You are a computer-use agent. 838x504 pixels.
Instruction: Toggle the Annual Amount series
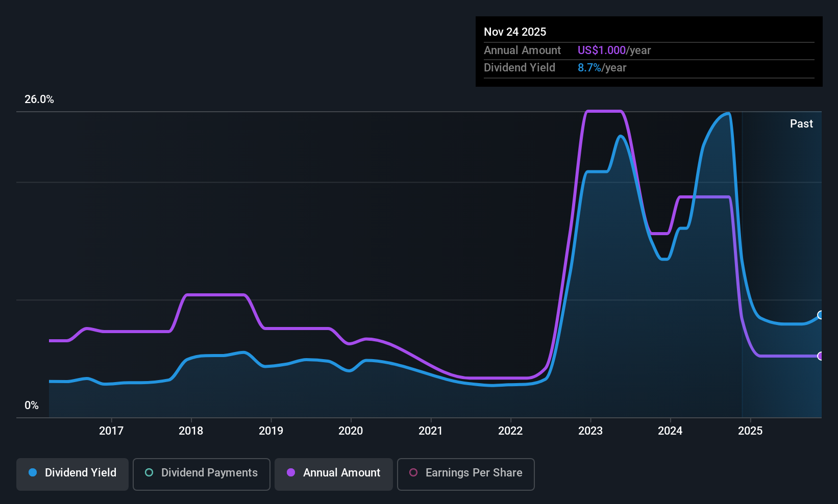pyautogui.click(x=334, y=474)
